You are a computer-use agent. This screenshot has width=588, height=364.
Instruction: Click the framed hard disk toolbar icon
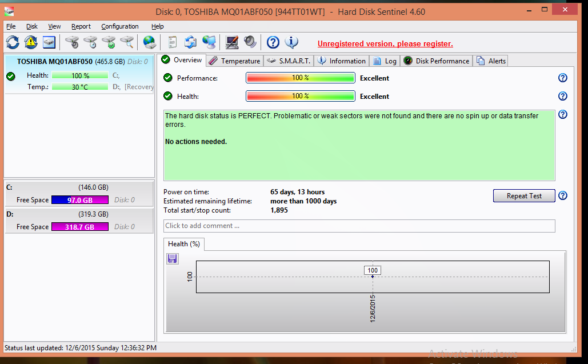tap(49, 42)
